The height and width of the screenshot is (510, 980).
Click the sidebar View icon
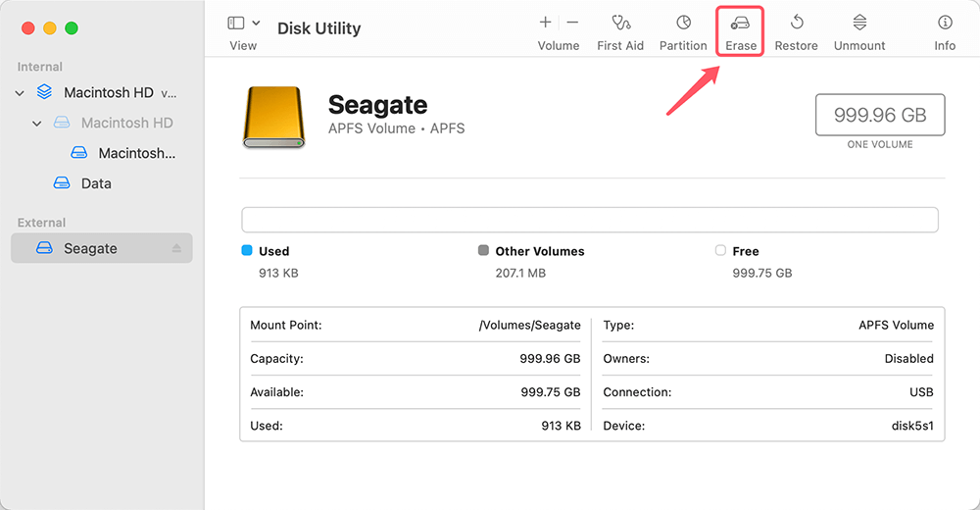(235, 24)
